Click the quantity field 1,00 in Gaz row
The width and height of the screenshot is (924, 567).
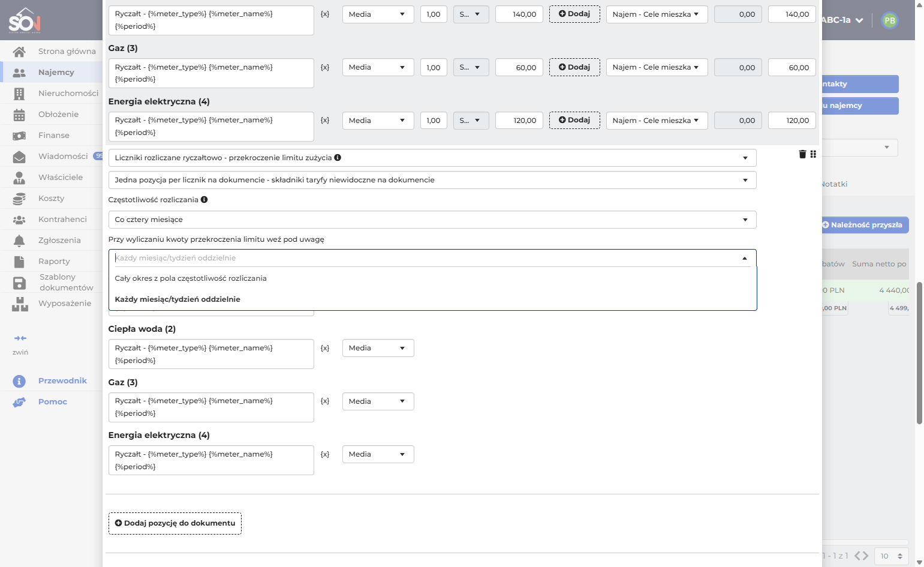[434, 67]
